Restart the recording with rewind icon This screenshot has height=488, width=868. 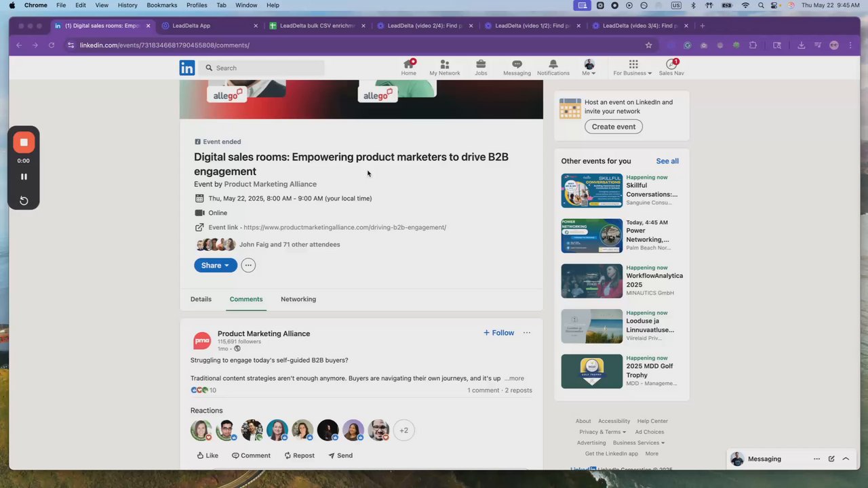click(24, 201)
